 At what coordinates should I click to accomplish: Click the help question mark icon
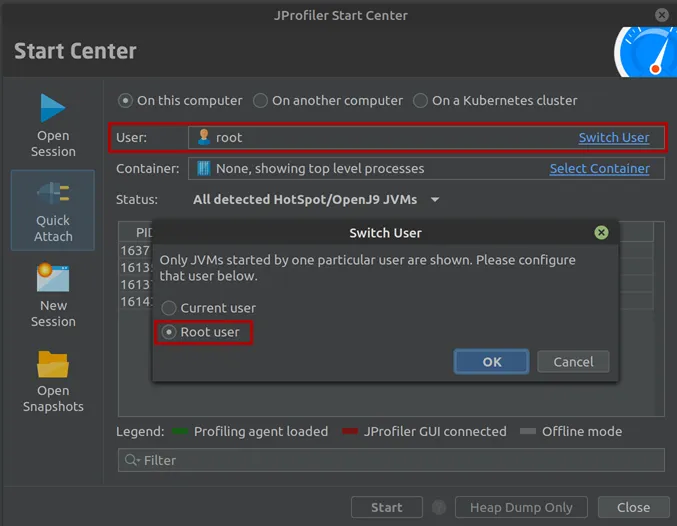[439, 507]
